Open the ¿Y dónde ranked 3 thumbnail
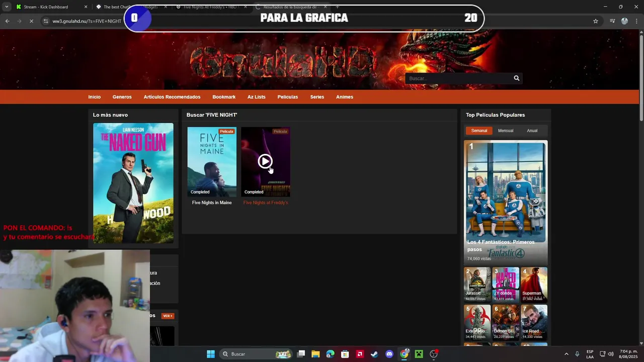The image size is (644, 362). [506, 285]
